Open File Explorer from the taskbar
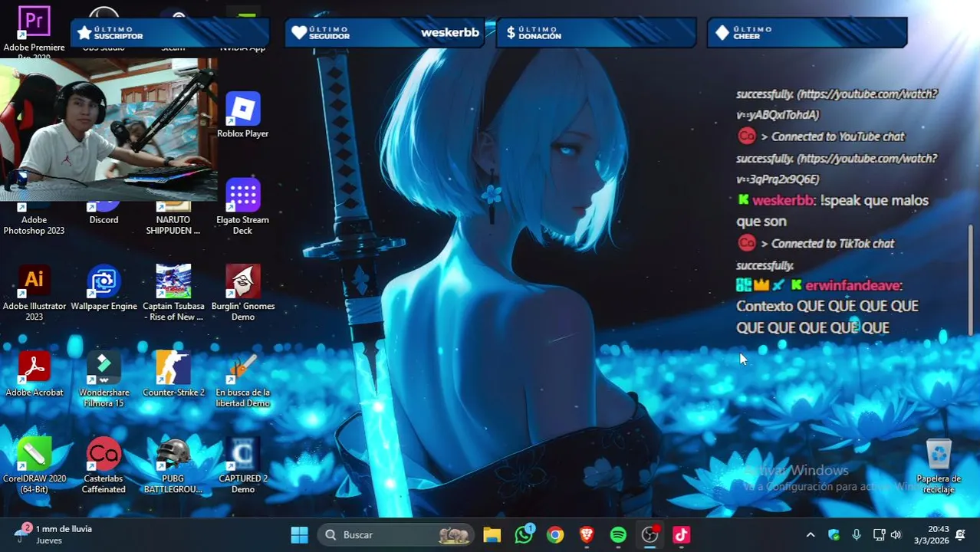This screenshot has height=552, width=980. (x=492, y=535)
